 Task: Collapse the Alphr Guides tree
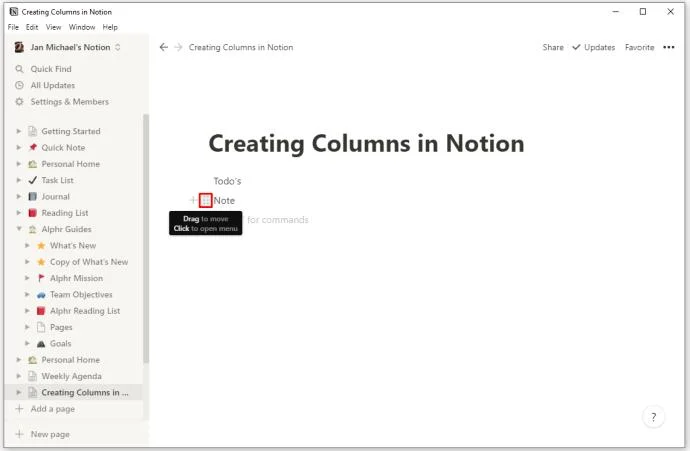(18, 229)
